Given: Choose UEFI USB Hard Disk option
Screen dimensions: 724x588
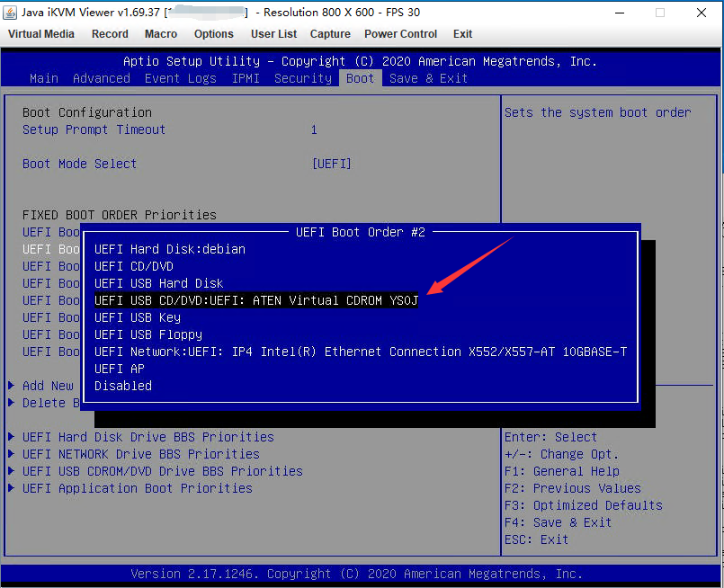Looking at the screenshot, I should coord(159,283).
